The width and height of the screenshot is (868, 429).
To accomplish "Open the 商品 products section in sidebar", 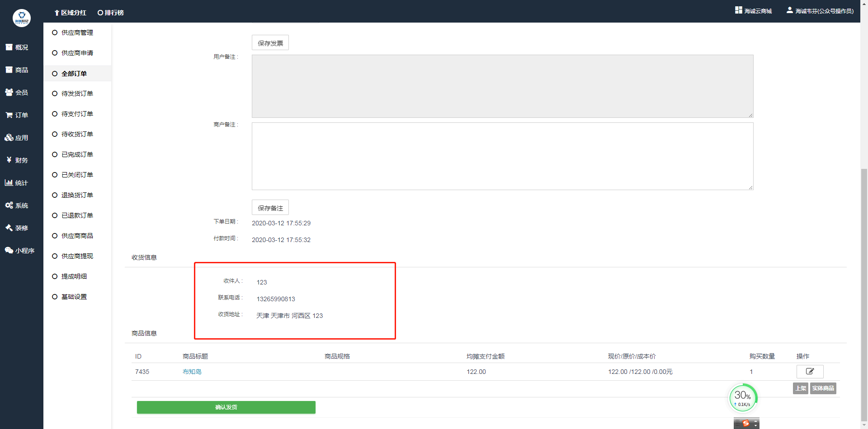I will 17,70.
